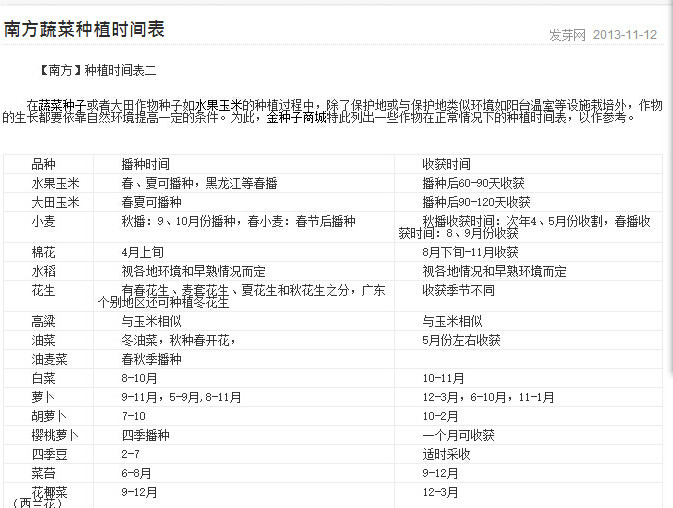Image resolution: width=673 pixels, height=508 pixels.
Task: Open the 水果玉米 link in the intro paragraph
Action: [218, 105]
